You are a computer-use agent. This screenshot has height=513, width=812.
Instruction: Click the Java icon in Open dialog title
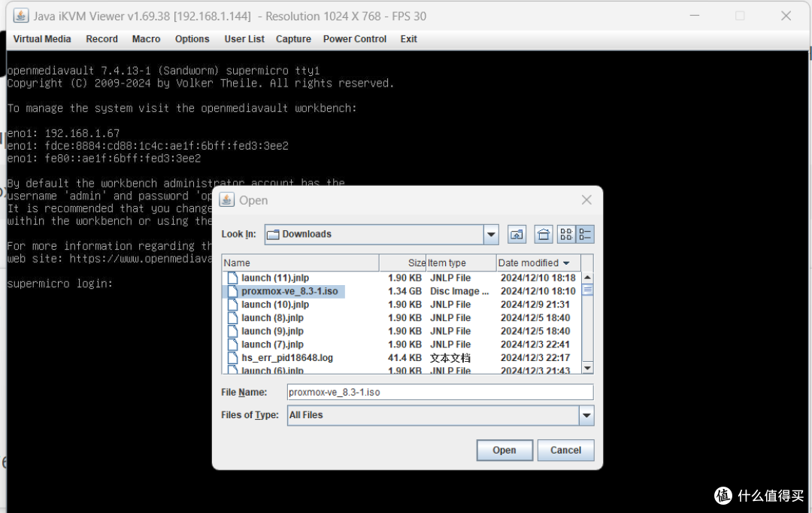tap(228, 200)
